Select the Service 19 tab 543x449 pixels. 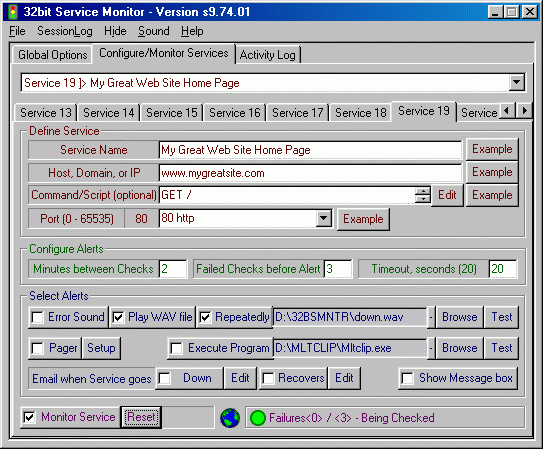(424, 111)
